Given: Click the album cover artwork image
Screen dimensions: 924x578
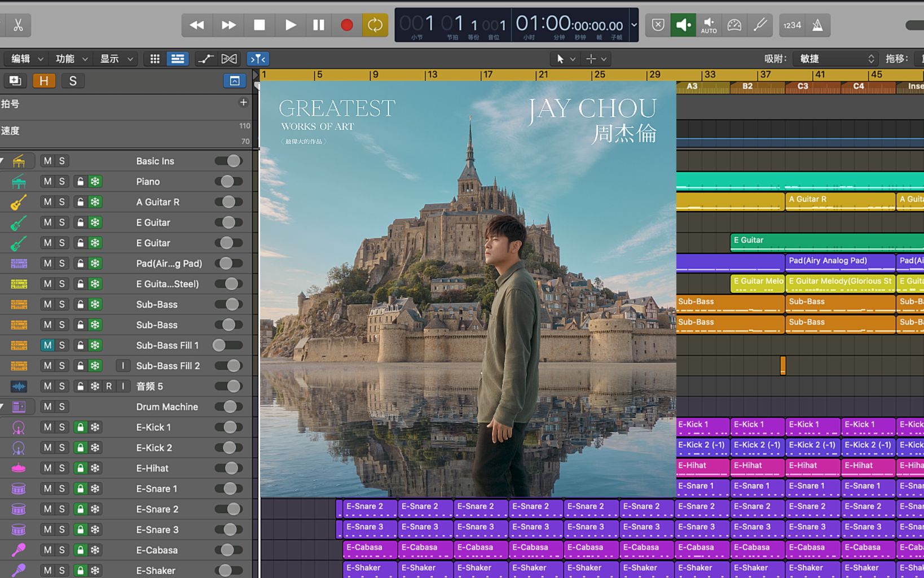Looking at the screenshot, I should 468,289.
